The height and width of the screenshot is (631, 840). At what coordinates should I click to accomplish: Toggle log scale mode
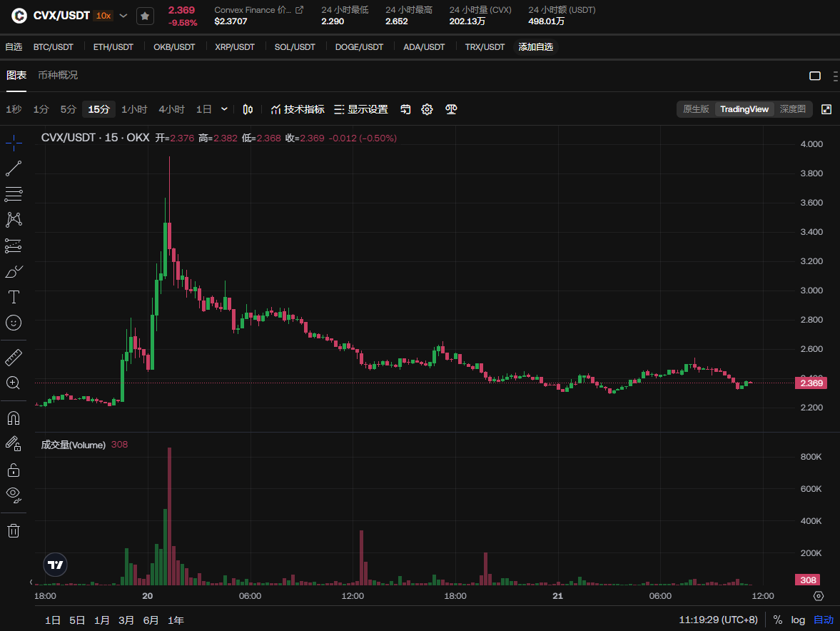pyautogui.click(x=798, y=620)
